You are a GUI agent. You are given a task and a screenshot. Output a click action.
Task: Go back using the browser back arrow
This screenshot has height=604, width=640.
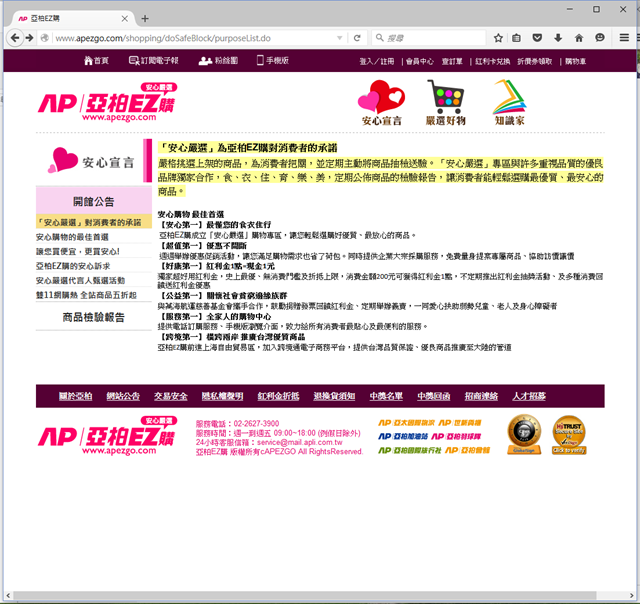[x=15, y=38]
